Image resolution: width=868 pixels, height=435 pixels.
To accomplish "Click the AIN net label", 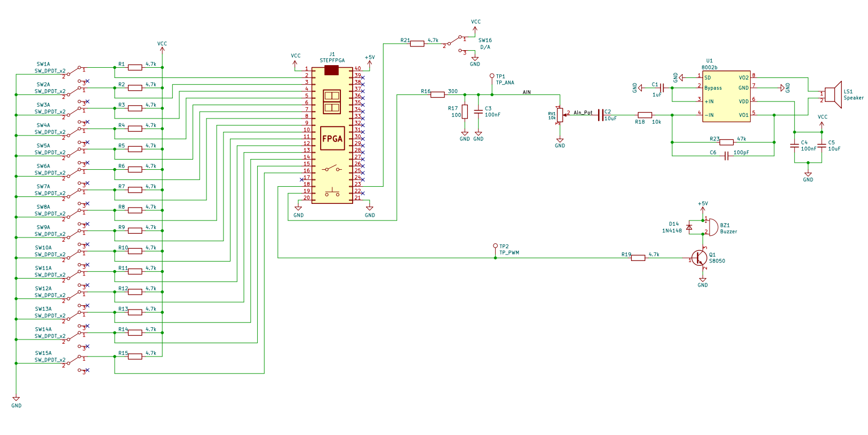I will pos(527,92).
